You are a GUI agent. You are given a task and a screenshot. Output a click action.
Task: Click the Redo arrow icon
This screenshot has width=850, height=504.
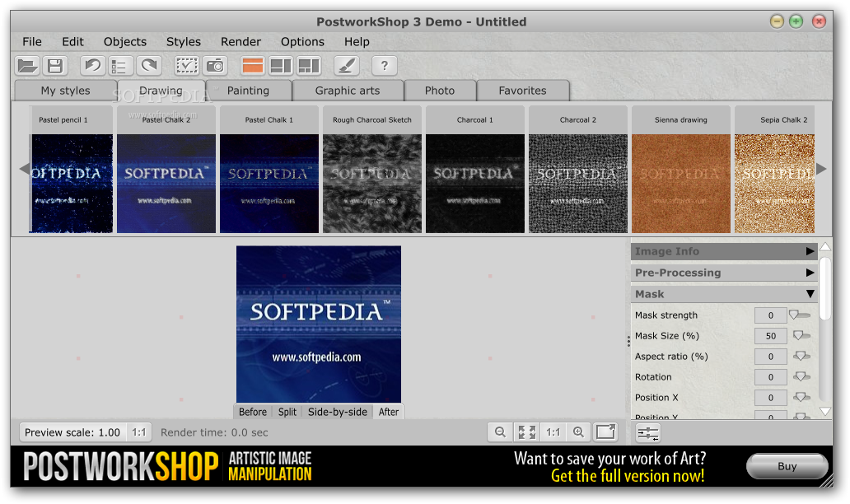[x=148, y=66]
